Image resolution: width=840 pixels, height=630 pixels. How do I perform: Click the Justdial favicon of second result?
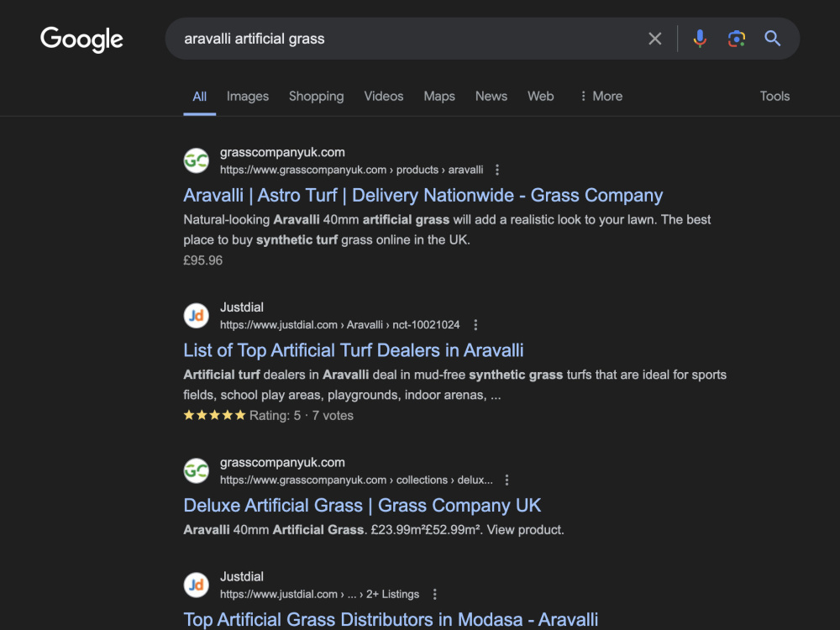point(196,316)
